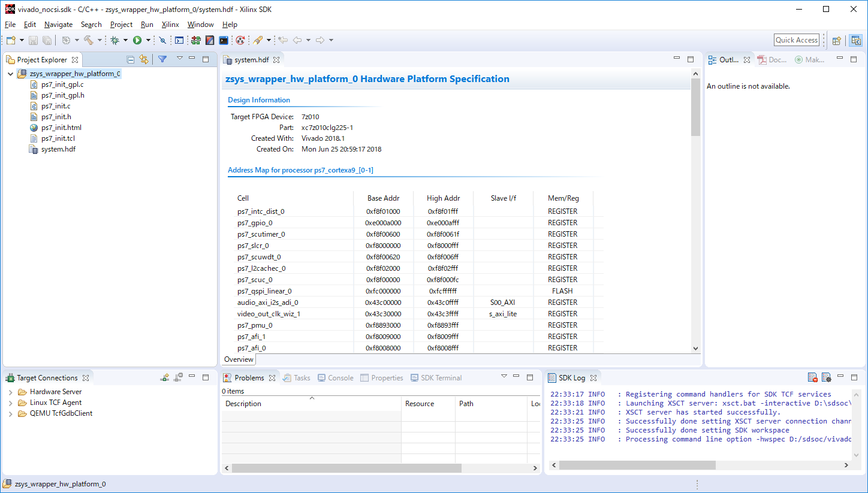Close the system.hdf editor tab
The width and height of the screenshot is (868, 493).
point(276,60)
